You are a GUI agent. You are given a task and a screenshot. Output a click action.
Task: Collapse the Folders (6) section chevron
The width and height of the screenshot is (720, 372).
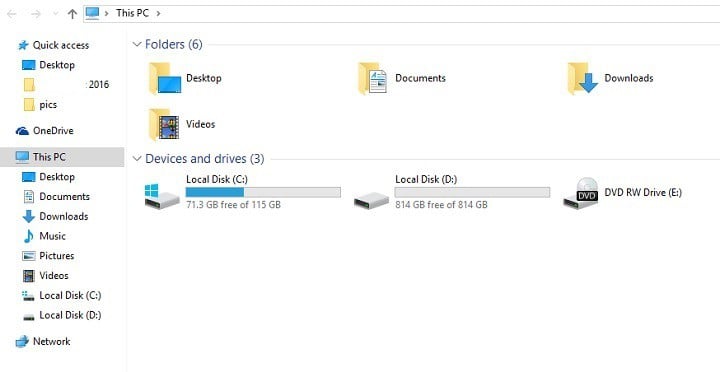pyautogui.click(x=136, y=45)
